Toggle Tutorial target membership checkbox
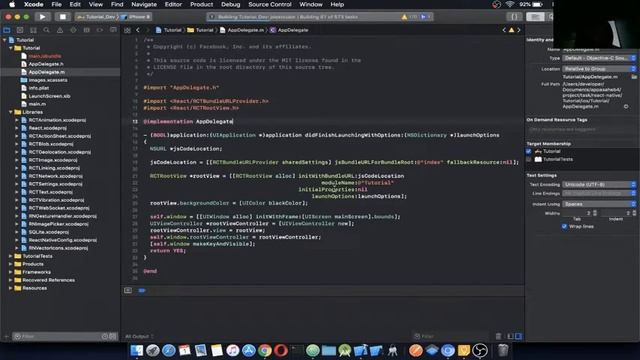This screenshot has width=640, height=360. pos(529,151)
